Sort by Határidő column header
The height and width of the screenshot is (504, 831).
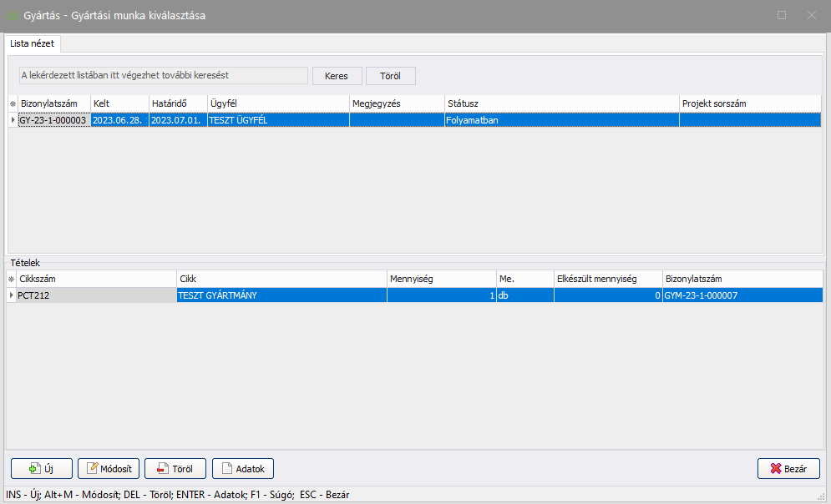click(x=177, y=103)
